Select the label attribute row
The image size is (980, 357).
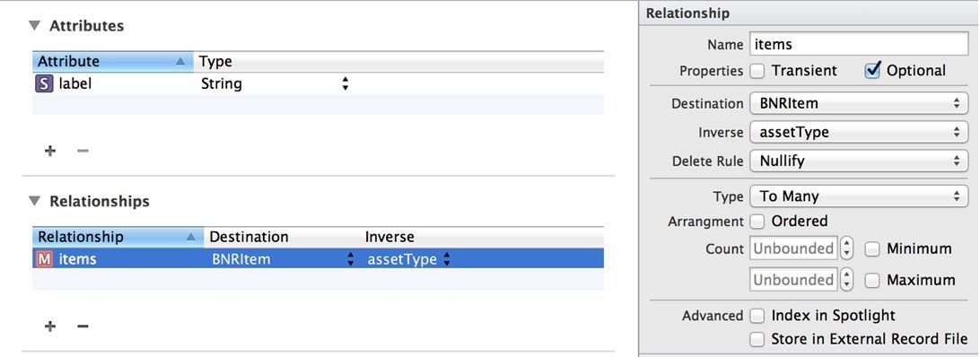[318, 83]
